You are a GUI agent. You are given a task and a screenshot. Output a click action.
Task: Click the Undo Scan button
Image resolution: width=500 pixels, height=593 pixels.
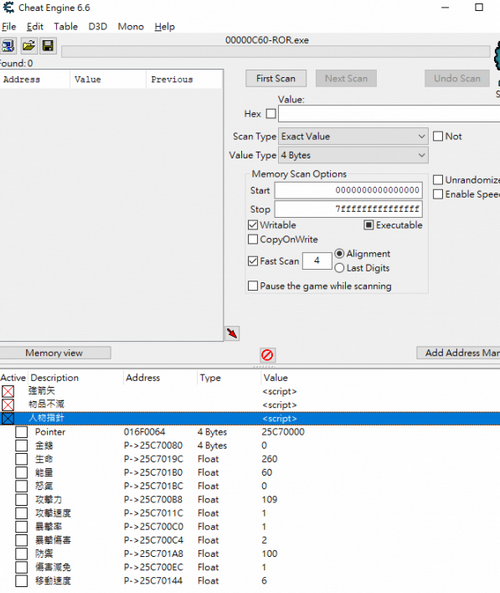pyautogui.click(x=457, y=79)
